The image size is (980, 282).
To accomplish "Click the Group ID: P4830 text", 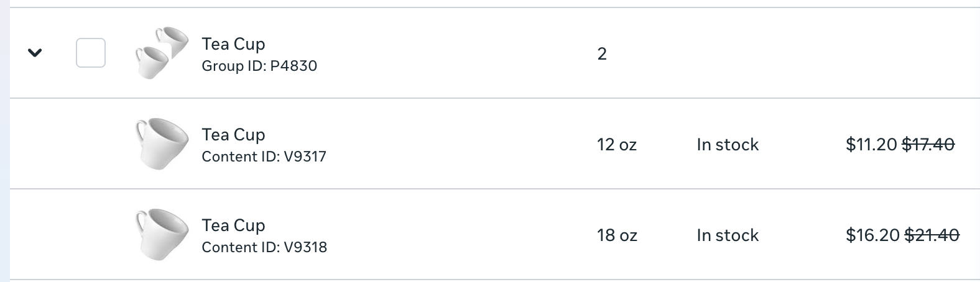I will pyautogui.click(x=259, y=66).
